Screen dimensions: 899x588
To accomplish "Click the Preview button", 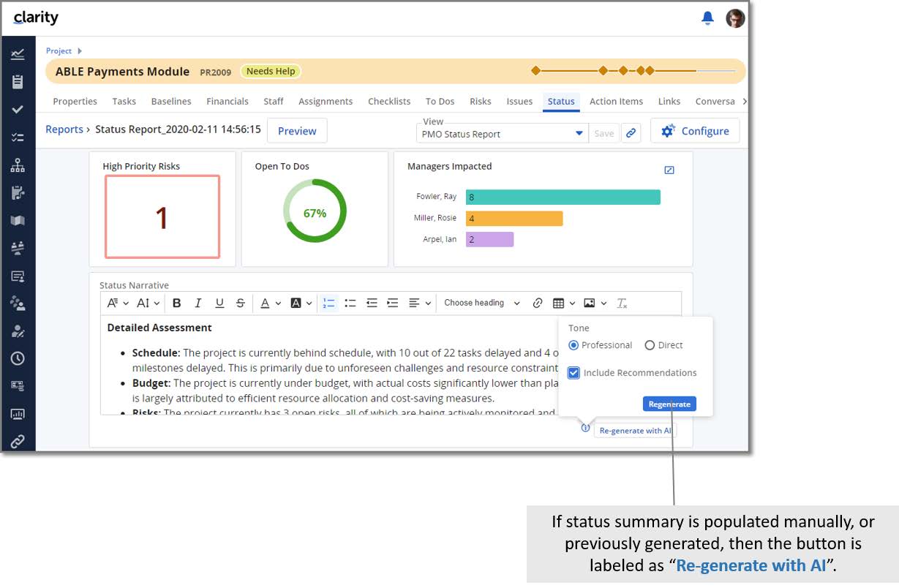I will point(297,131).
